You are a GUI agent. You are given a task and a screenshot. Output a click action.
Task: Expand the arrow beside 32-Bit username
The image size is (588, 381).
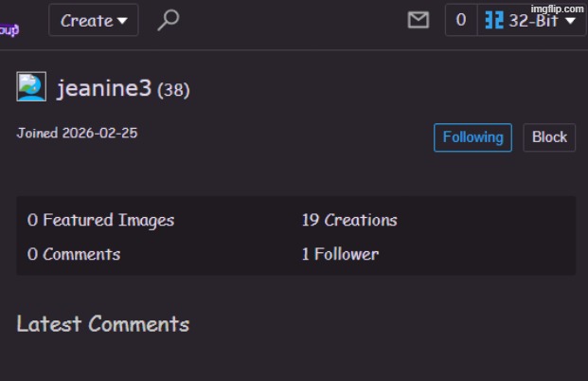pyautogui.click(x=571, y=21)
